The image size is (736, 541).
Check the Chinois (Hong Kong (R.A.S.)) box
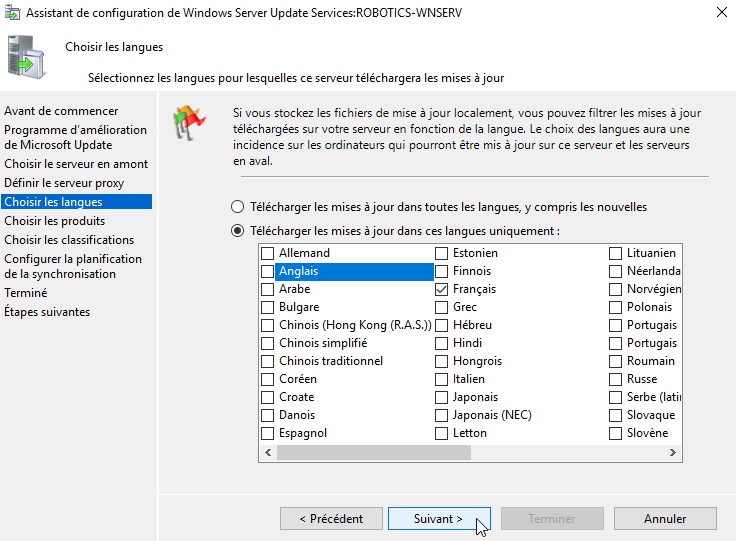(268, 325)
